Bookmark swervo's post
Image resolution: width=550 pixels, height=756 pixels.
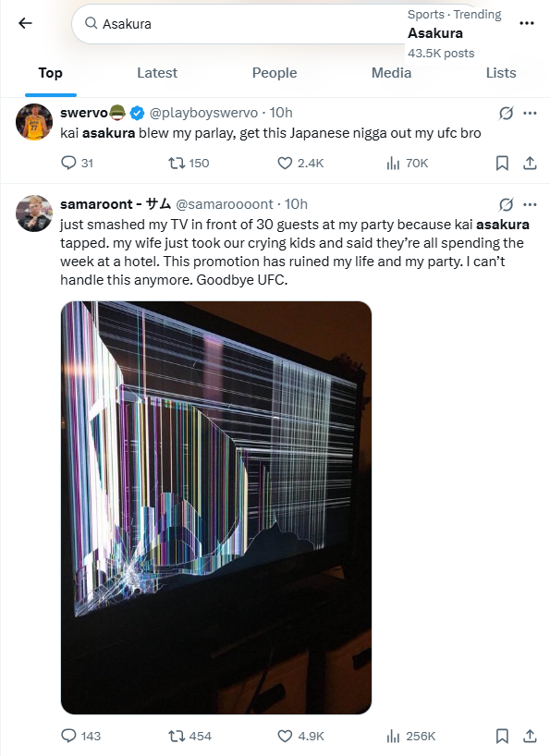click(502, 163)
